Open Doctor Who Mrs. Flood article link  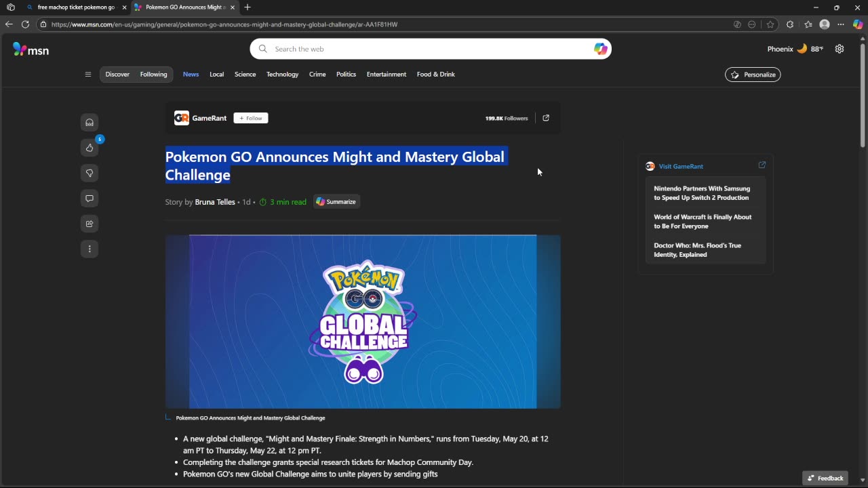697,250
